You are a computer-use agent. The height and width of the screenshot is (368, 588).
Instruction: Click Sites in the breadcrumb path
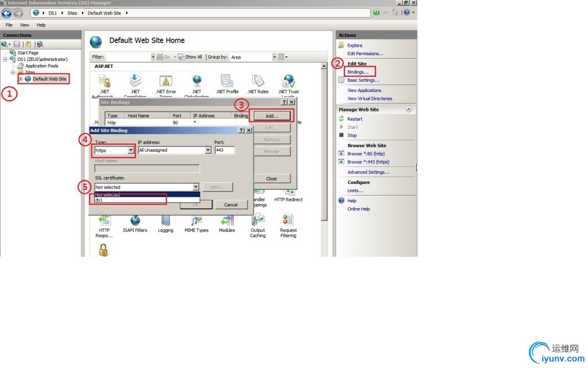coord(72,13)
